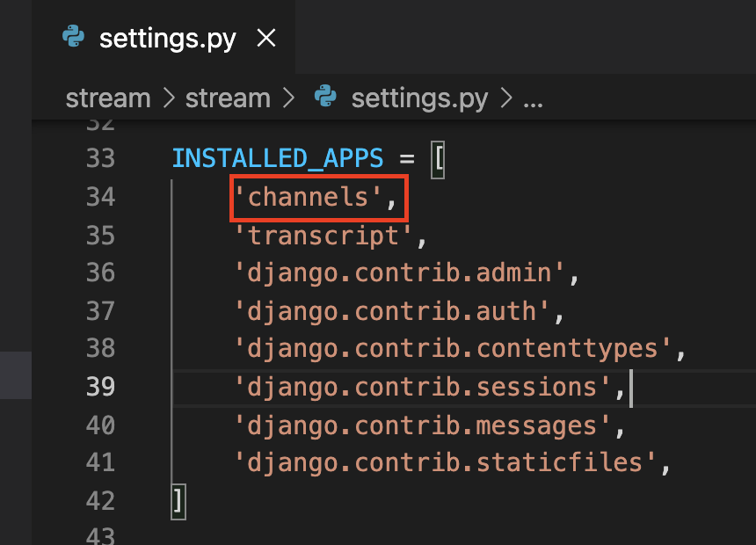This screenshot has height=545, width=756.
Task: Click closing bracket on line 42
Action: point(178,502)
